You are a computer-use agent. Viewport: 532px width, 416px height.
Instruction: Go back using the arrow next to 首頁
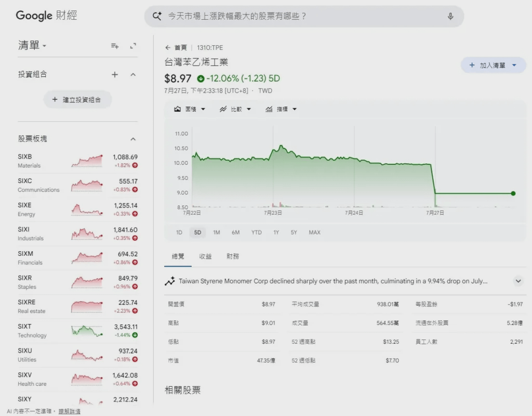pyautogui.click(x=168, y=47)
